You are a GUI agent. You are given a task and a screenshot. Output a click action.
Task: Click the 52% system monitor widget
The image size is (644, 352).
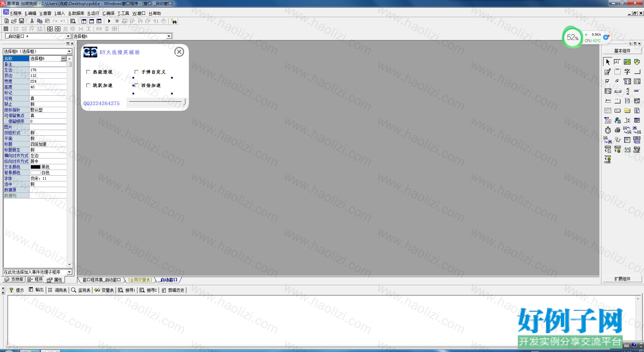click(x=573, y=37)
